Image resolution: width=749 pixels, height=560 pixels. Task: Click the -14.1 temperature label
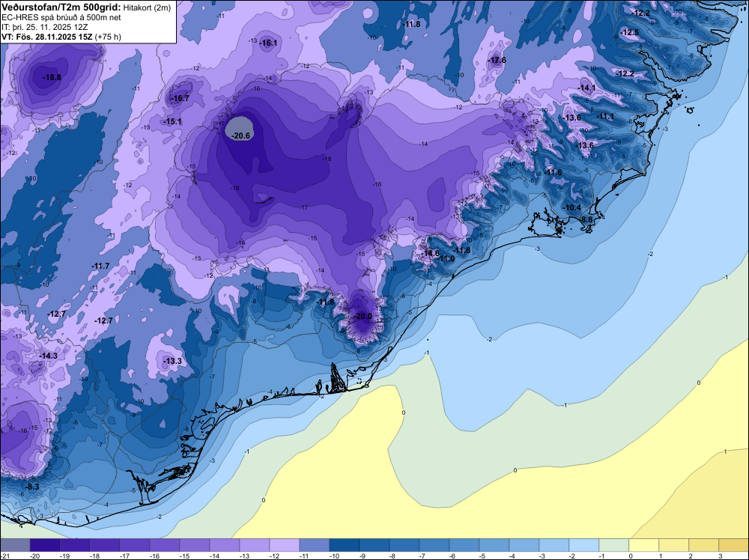[x=586, y=88]
